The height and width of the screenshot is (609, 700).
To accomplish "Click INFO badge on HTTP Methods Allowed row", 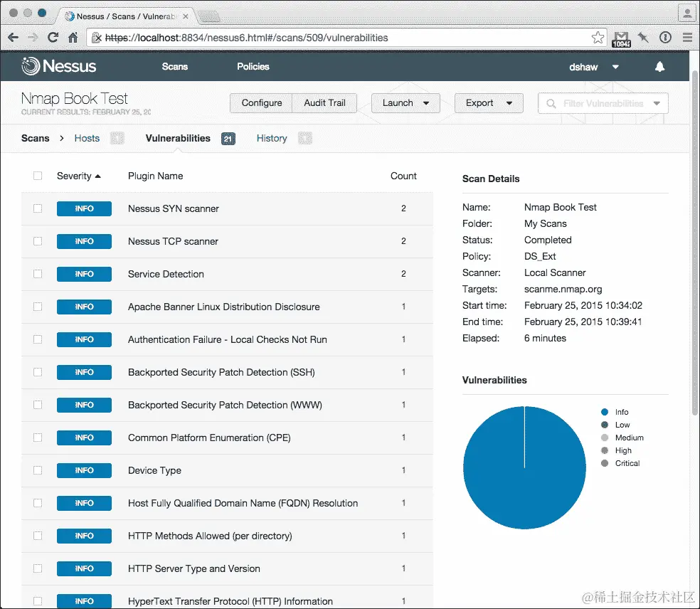I will point(84,536).
